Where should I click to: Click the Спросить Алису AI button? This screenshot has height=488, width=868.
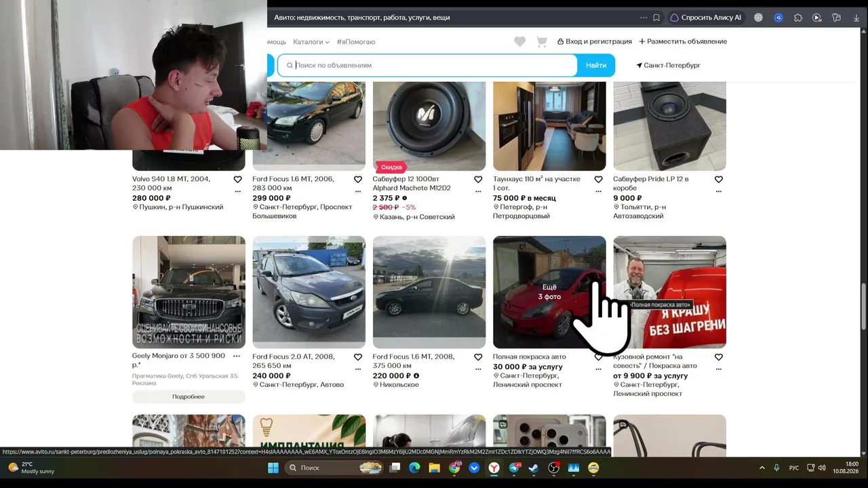pyautogui.click(x=706, y=18)
